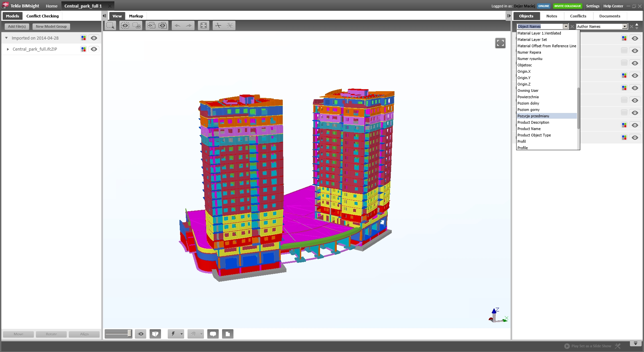Click the New Model Group button
The image size is (644, 352).
[51, 26]
